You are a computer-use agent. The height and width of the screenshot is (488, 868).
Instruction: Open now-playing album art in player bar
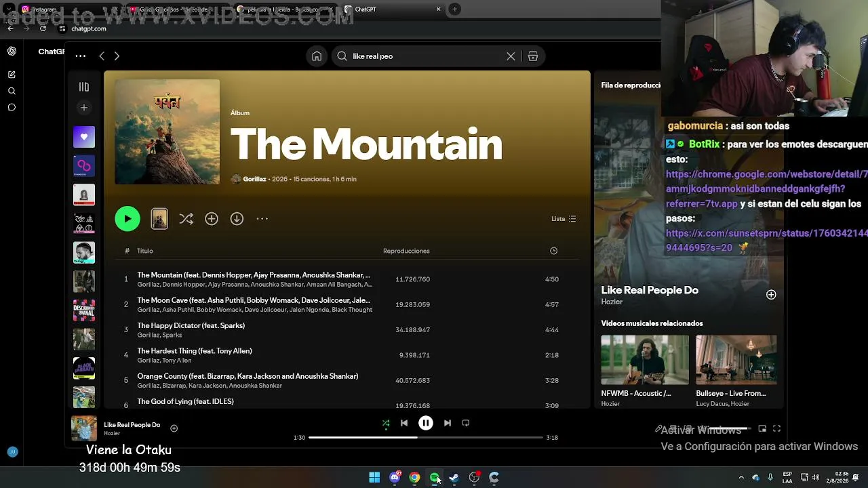84,428
